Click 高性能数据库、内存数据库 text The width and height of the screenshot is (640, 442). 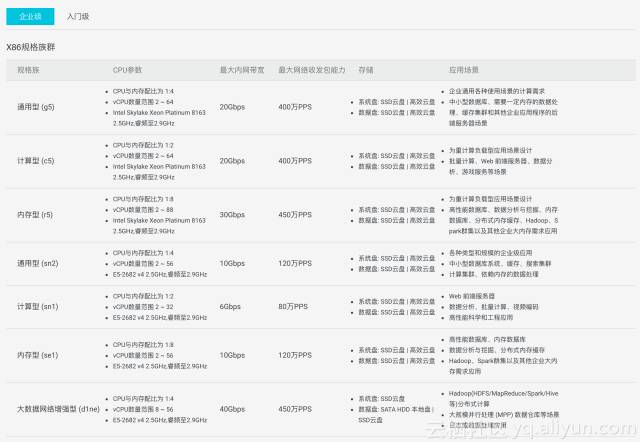487,339
